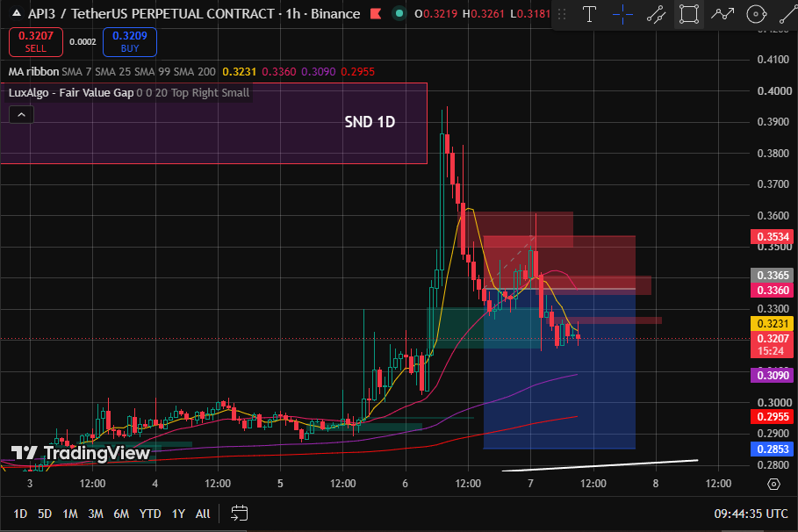Click the API3 / TetherUS symbol title
798x532 pixels.
tap(150, 14)
